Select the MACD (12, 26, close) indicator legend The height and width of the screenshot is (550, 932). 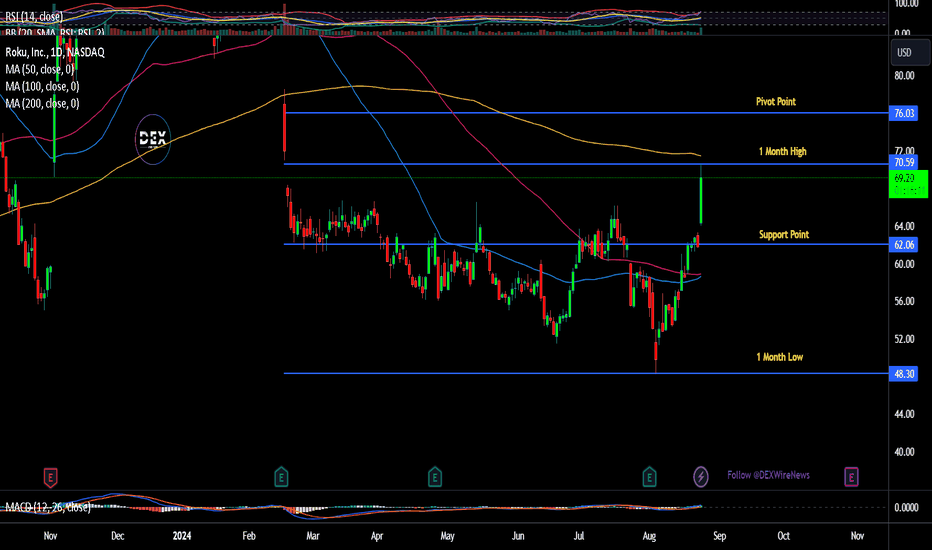[48, 507]
